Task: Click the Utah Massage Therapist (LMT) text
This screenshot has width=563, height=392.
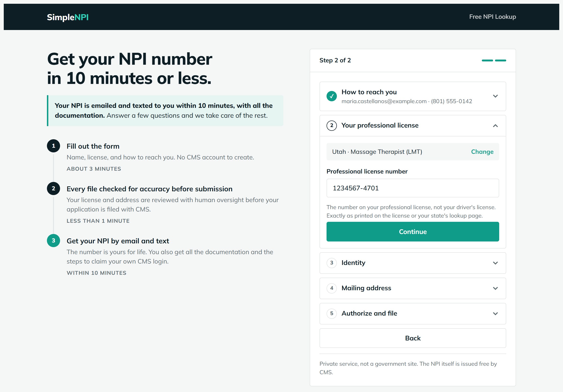Action: click(x=377, y=152)
